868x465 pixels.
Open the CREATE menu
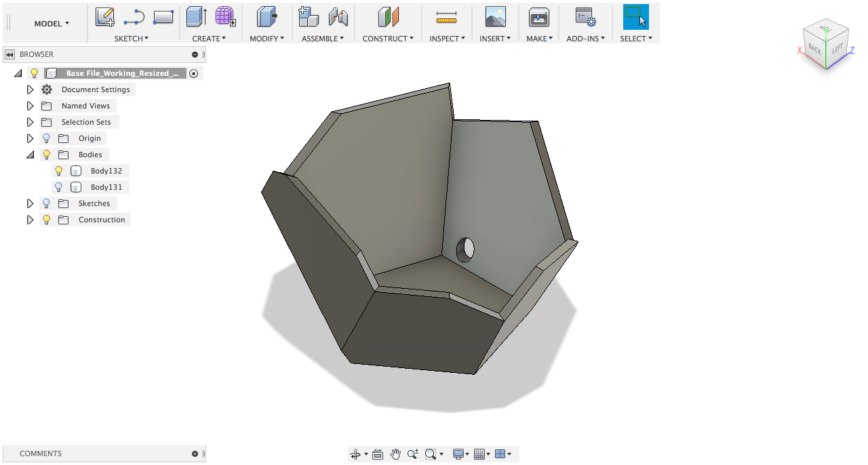pyautogui.click(x=209, y=39)
